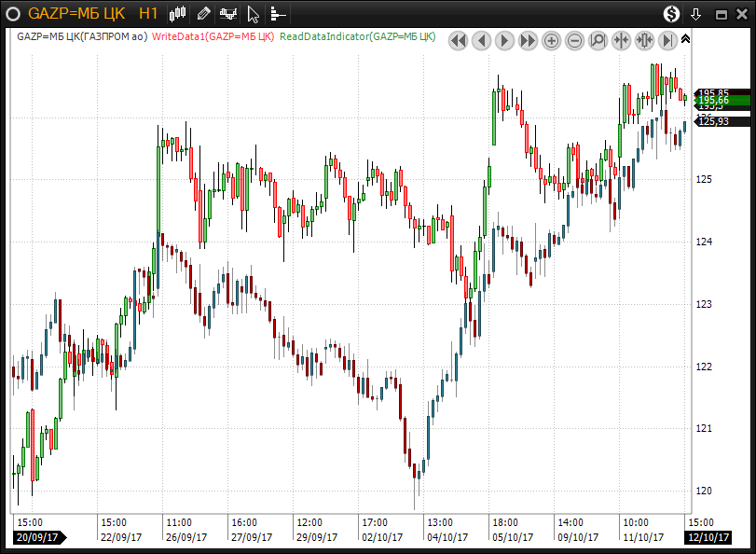Image resolution: width=756 pixels, height=554 pixels.
Task: Select the cursor pointer tool
Action: pos(253,13)
